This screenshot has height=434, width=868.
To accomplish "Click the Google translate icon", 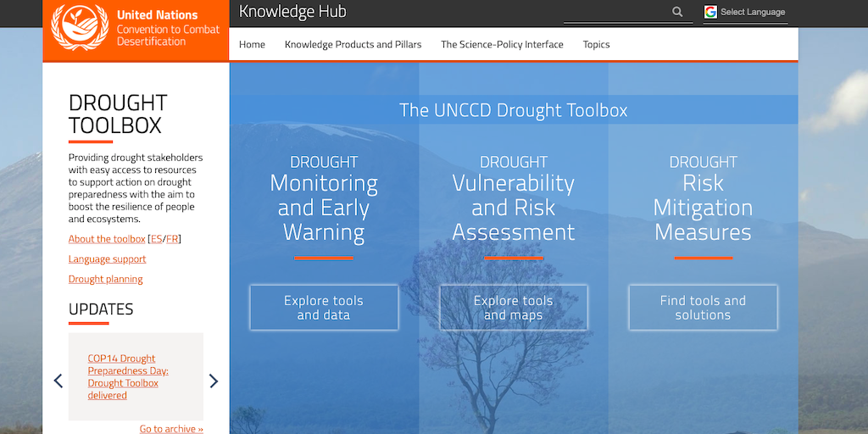I will (x=711, y=12).
